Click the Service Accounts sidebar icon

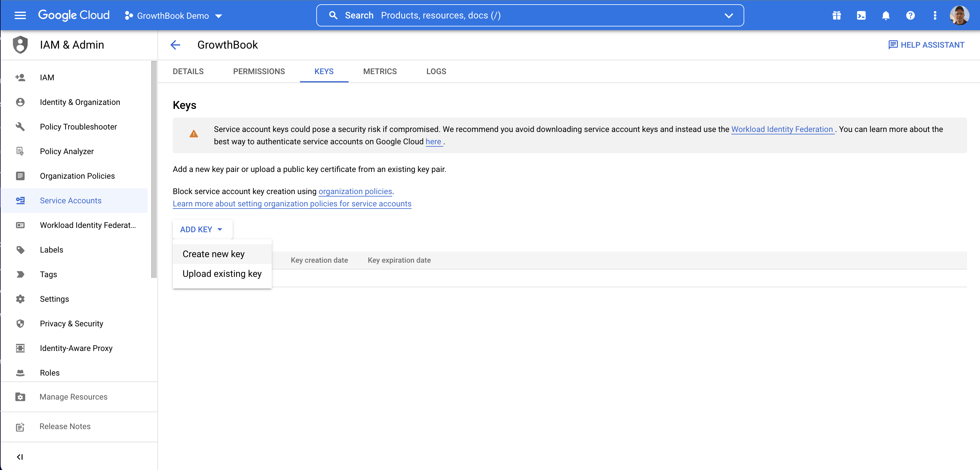point(21,201)
